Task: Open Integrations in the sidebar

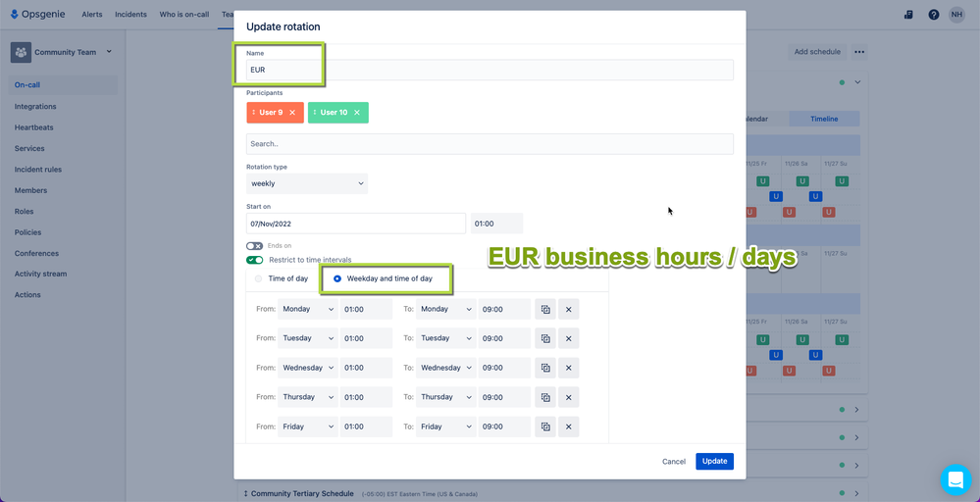Action: [x=35, y=106]
